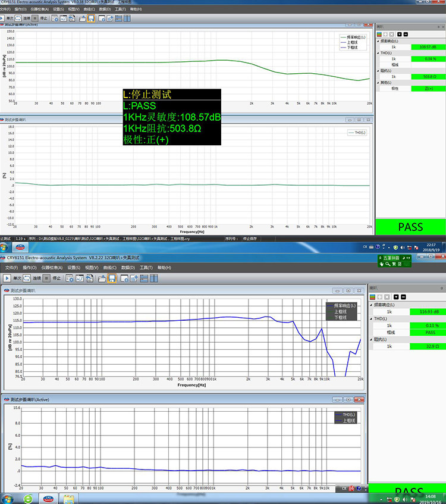Open 工具(T) menu in lower window
This screenshot has height=504, width=446.
pos(146,267)
